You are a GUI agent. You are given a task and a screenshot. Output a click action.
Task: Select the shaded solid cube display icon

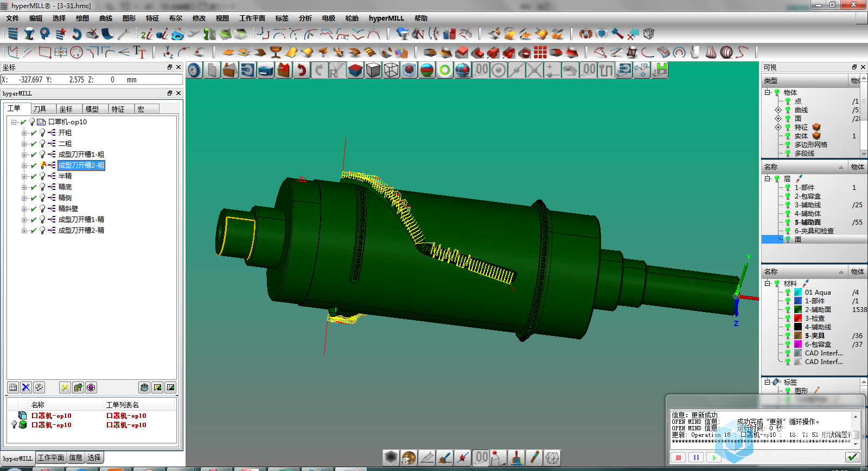pos(373,70)
